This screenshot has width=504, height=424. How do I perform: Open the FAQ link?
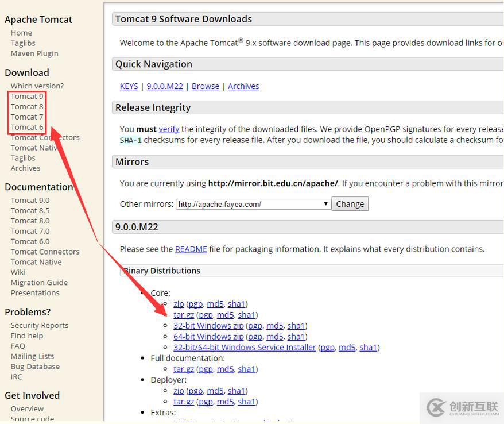pos(18,346)
